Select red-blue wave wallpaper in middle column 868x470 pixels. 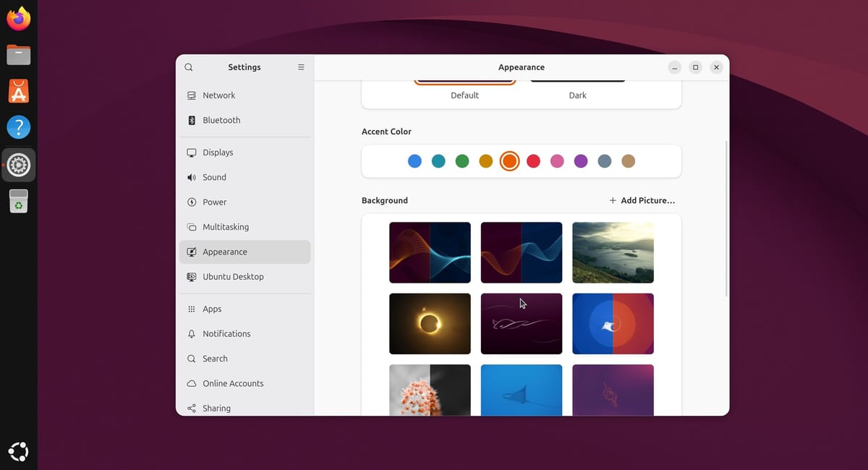522,252
